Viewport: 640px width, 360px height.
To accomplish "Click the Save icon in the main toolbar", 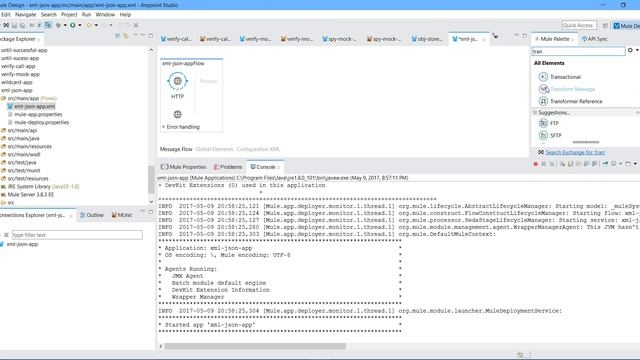I will tap(14, 25).
